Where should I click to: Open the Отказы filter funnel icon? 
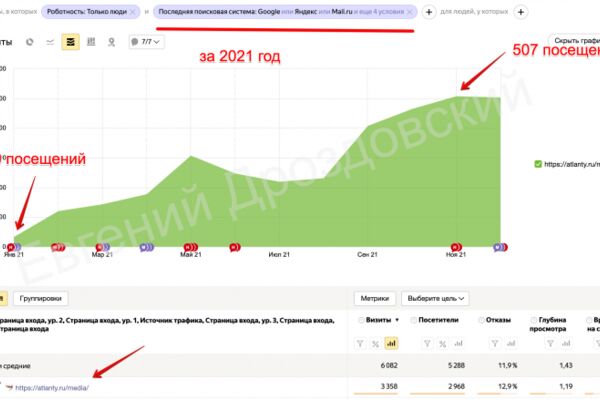click(495, 344)
